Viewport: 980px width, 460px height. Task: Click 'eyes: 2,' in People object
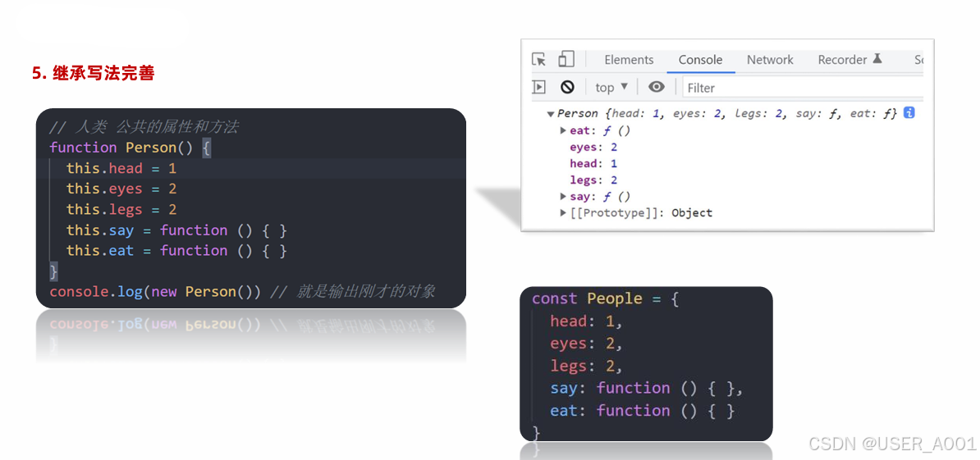point(586,344)
